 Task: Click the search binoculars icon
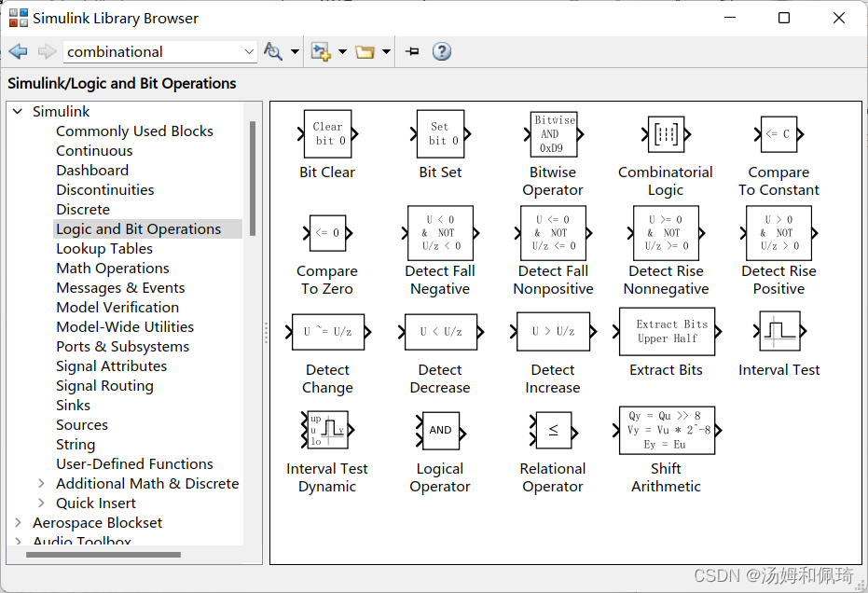(273, 51)
